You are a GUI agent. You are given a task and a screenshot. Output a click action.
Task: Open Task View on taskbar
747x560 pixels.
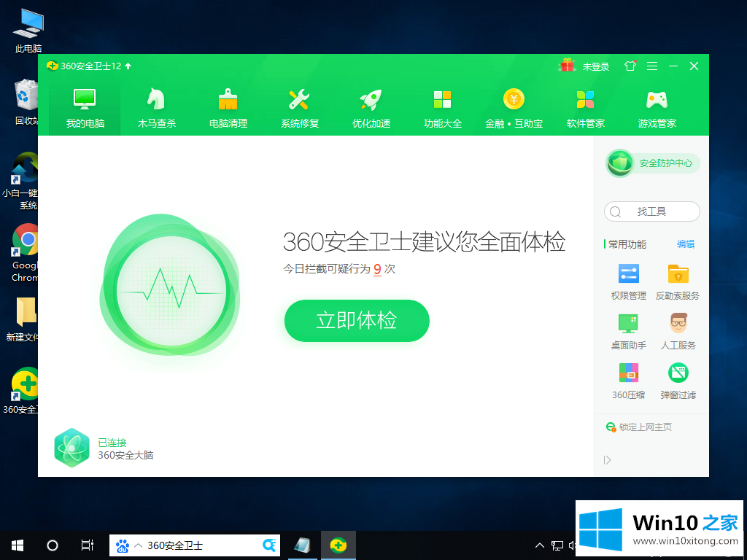coord(88,545)
